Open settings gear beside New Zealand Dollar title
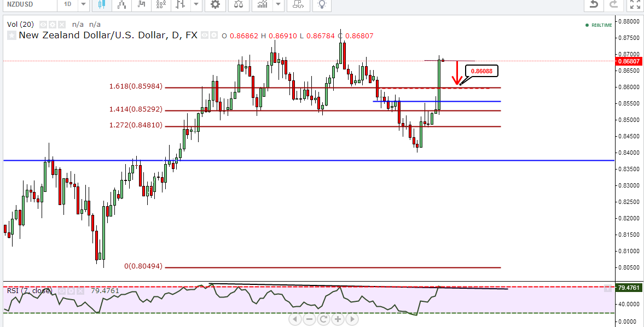Screen dimensions: 644x327 213,36
